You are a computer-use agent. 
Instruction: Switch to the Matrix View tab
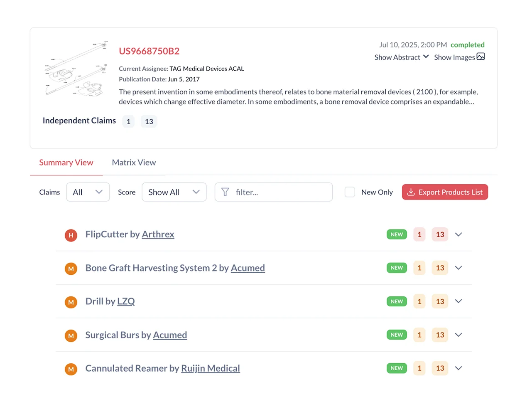click(134, 163)
